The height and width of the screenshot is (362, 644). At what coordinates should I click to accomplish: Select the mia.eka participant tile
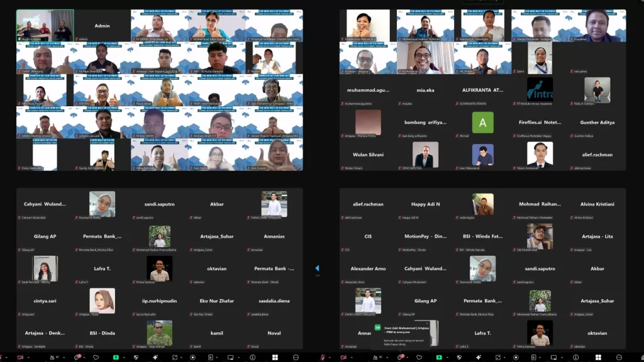pyautogui.click(x=425, y=90)
